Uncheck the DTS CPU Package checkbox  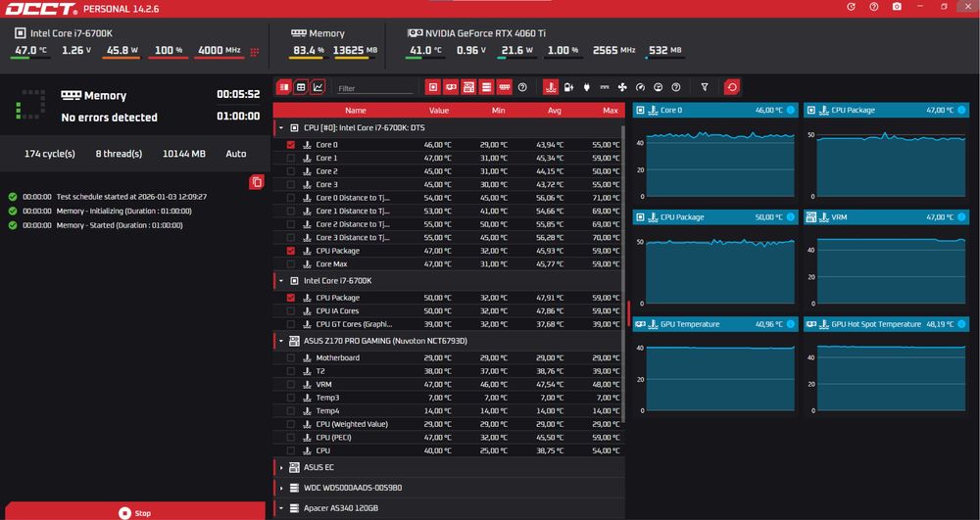coord(291,251)
